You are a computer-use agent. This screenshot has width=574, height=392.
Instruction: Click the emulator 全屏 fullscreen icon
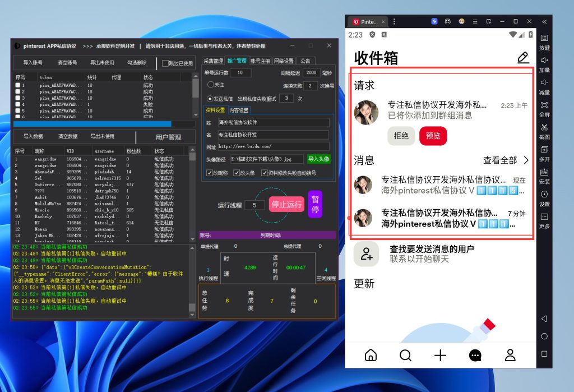click(x=544, y=108)
